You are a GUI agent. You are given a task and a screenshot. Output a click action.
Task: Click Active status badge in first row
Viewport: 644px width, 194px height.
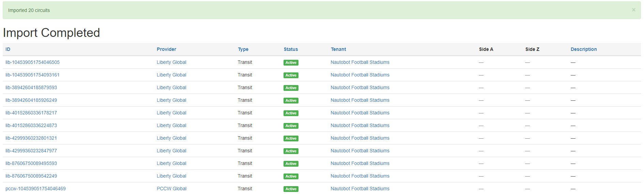[x=291, y=63]
